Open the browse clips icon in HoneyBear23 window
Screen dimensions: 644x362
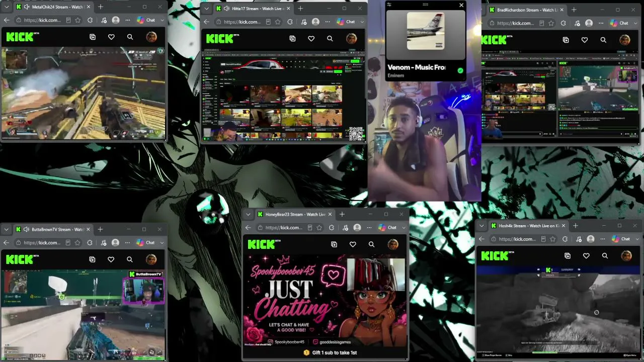point(334,244)
